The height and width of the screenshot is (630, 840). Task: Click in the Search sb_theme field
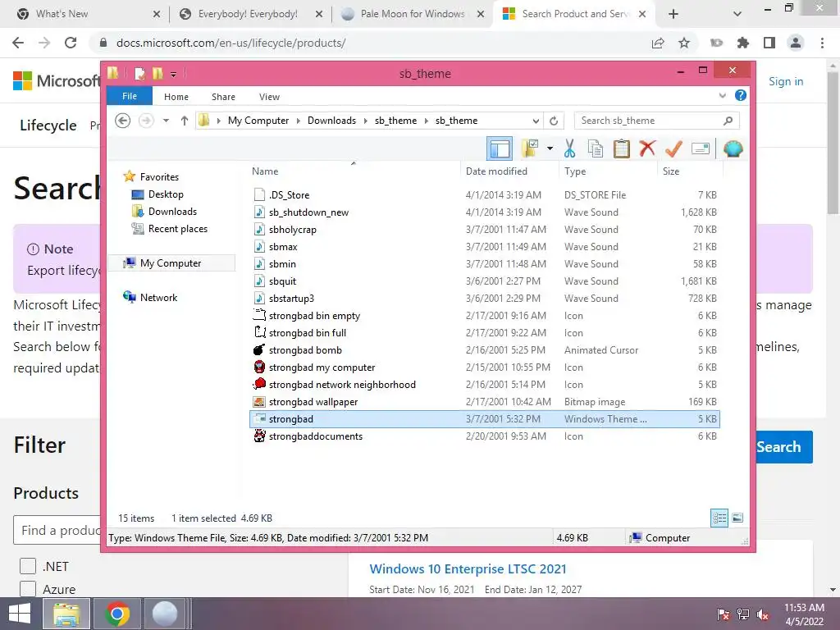(x=657, y=121)
